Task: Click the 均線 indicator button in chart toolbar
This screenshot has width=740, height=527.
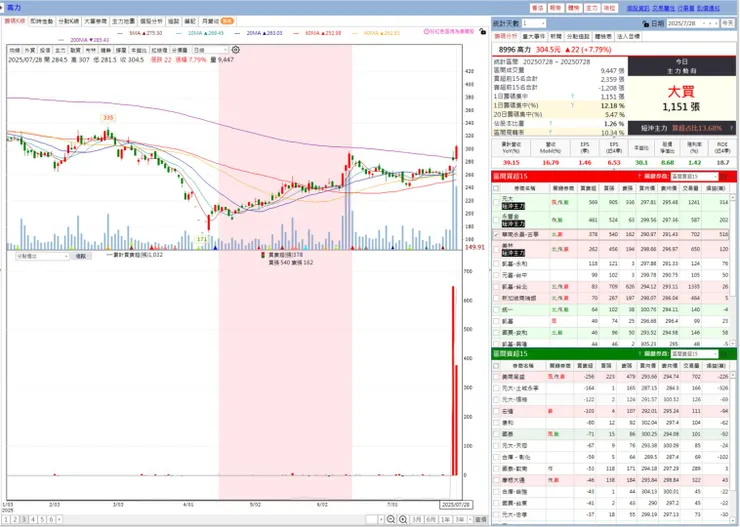Action: pos(15,50)
